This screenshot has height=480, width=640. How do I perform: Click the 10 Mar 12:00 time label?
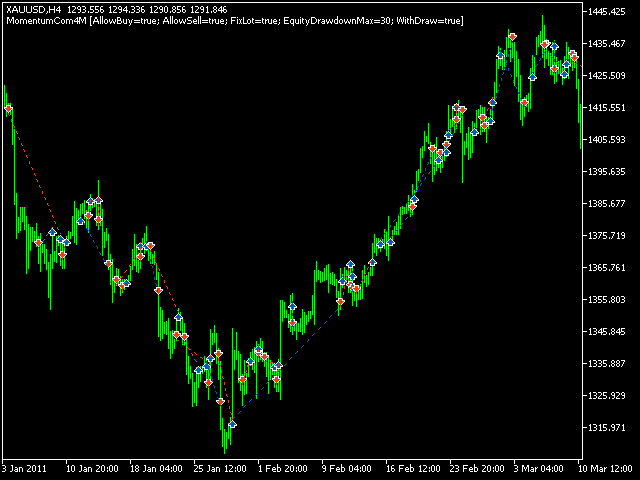[608, 469]
